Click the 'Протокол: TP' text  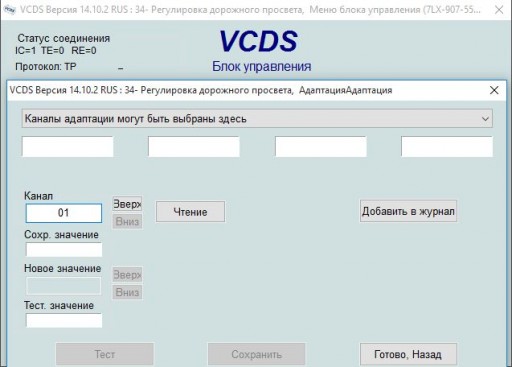46,67
